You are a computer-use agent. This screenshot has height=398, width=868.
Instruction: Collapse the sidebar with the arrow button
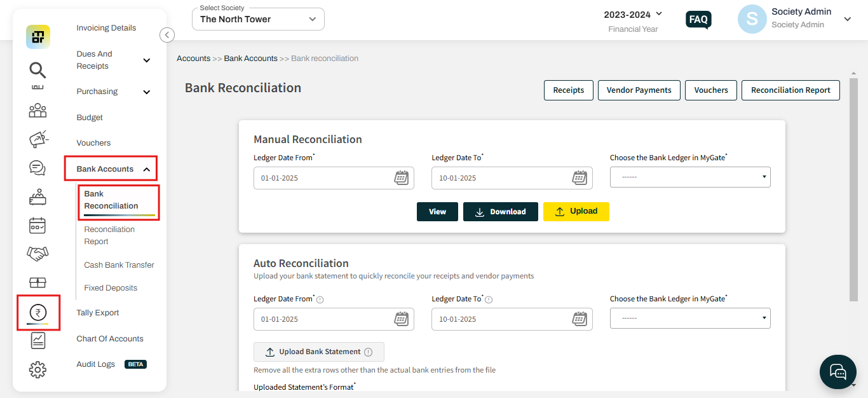(x=167, y=35)
